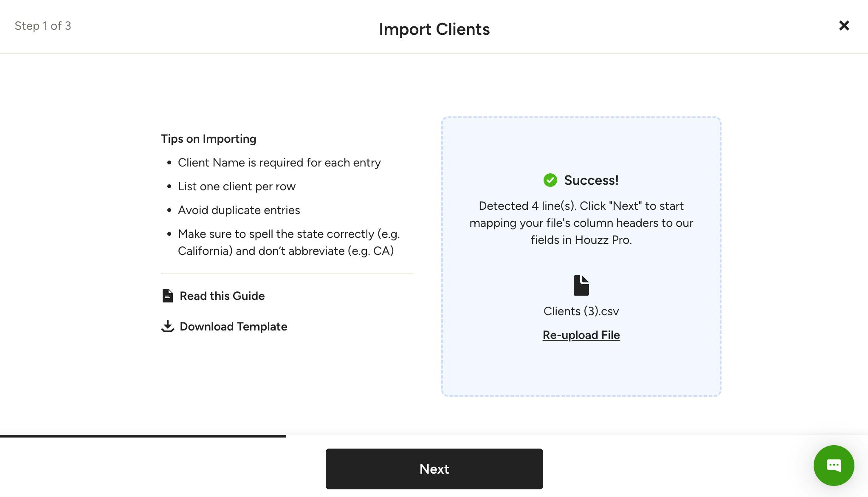
Task: Click the document icon beside Read this Guide
Action: [x=168, y=296]
